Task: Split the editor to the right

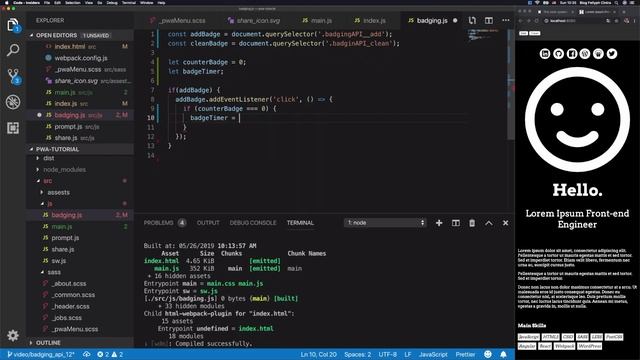Action: (x=489, y=20)
